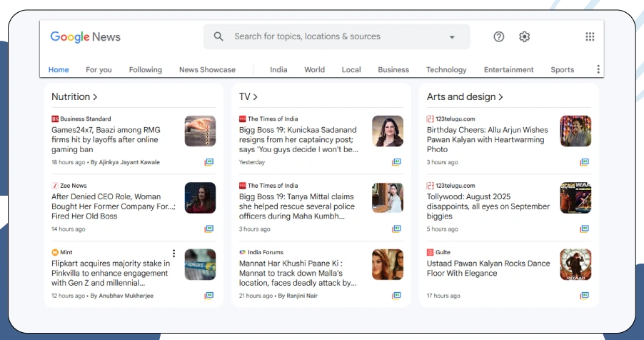Open the Sports section tab

click(563, 69)
